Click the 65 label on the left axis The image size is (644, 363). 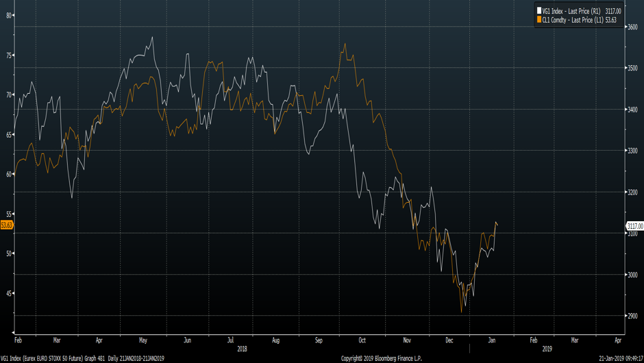click(x=9, y=135)
